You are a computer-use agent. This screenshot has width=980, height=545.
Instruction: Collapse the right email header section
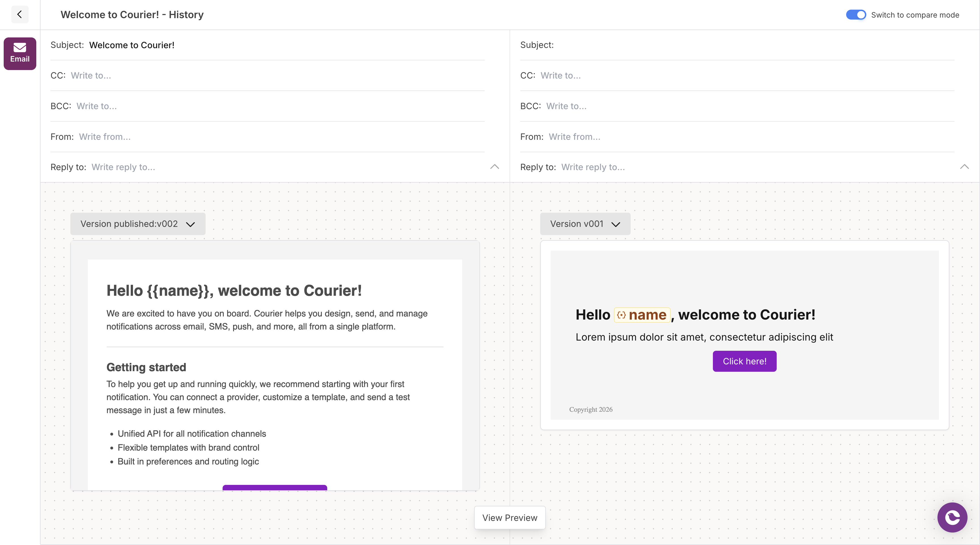pyautogui.click(x=964, y=167)
